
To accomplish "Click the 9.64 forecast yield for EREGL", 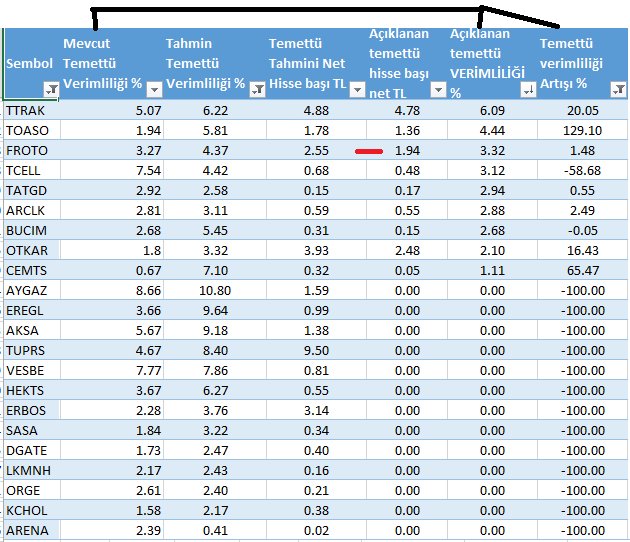I will (x=215, y=311).
